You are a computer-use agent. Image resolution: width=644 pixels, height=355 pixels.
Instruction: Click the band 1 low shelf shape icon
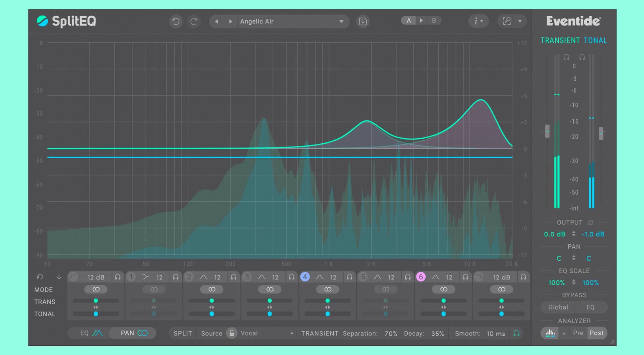coord(146,277)
